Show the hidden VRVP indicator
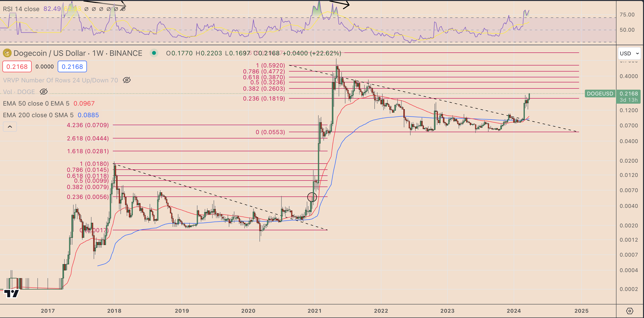Viewport: 644px width, 318px height. (x=127, y=80)
